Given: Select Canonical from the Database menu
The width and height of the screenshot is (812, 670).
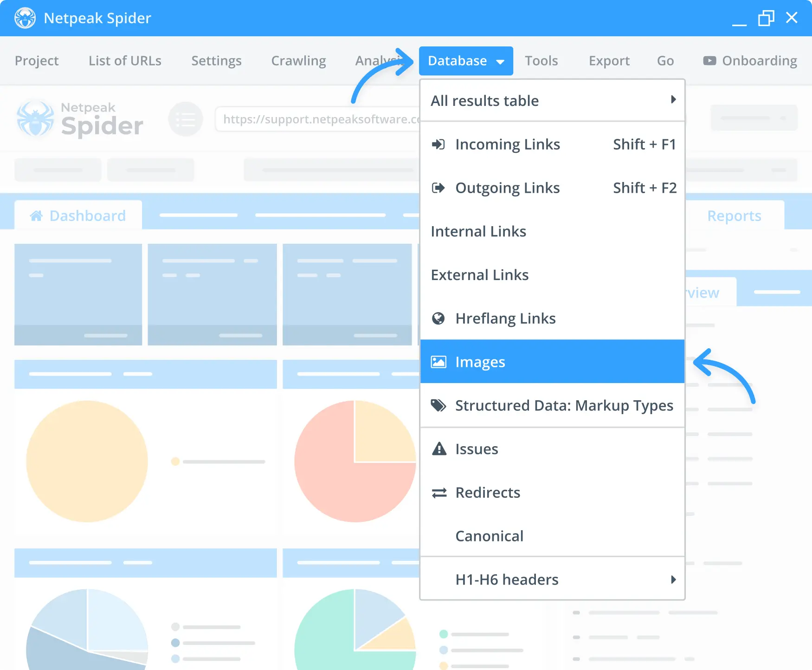Looking at the screenshot, I should click(552, 536).
